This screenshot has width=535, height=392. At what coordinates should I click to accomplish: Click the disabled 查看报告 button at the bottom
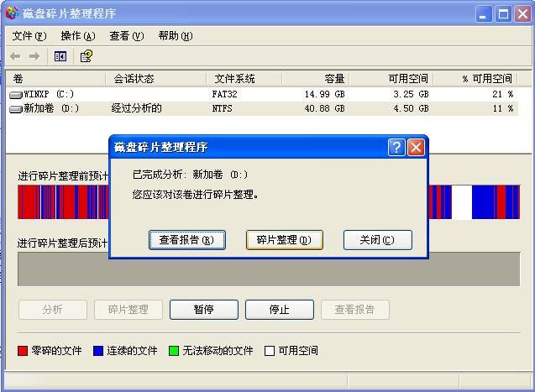(x=354, y=310)
